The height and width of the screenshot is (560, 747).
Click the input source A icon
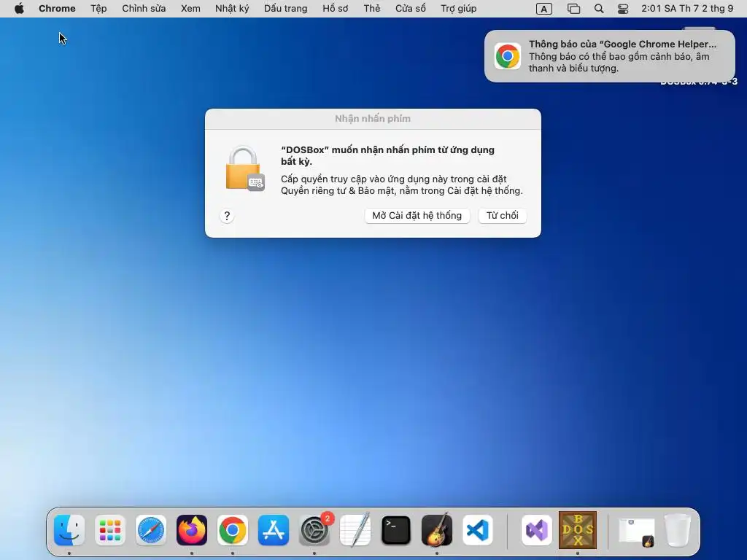[544, 9]
